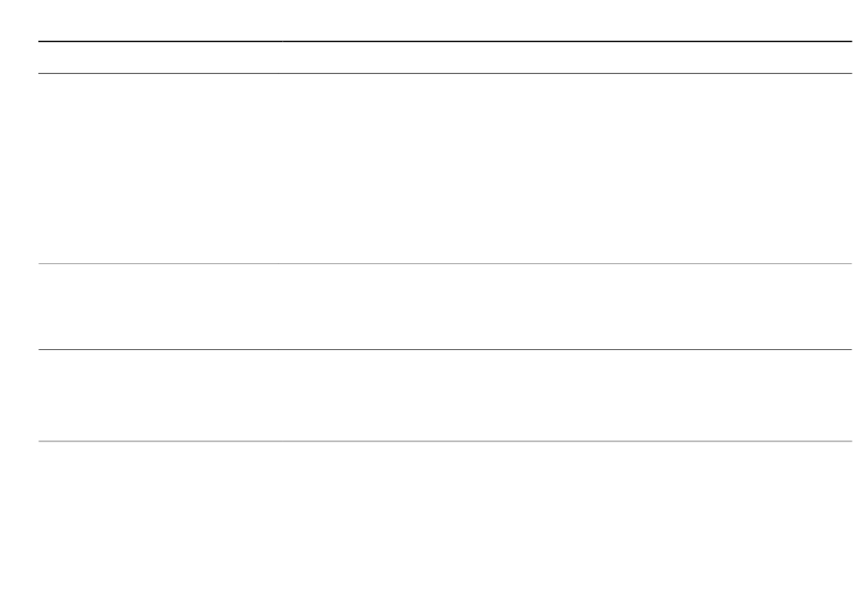Click the empty area beneath the table
The image size is (868, 596).
point(445,519)
